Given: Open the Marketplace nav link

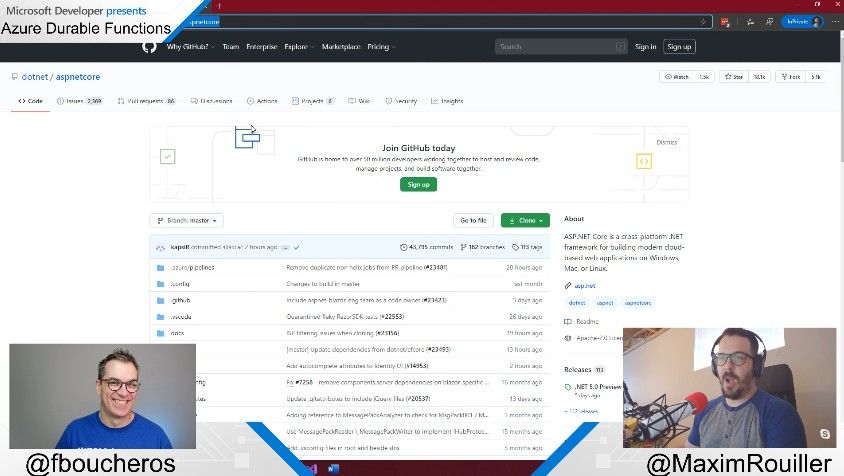Looking at the screenshot, I should coord(341,47).
